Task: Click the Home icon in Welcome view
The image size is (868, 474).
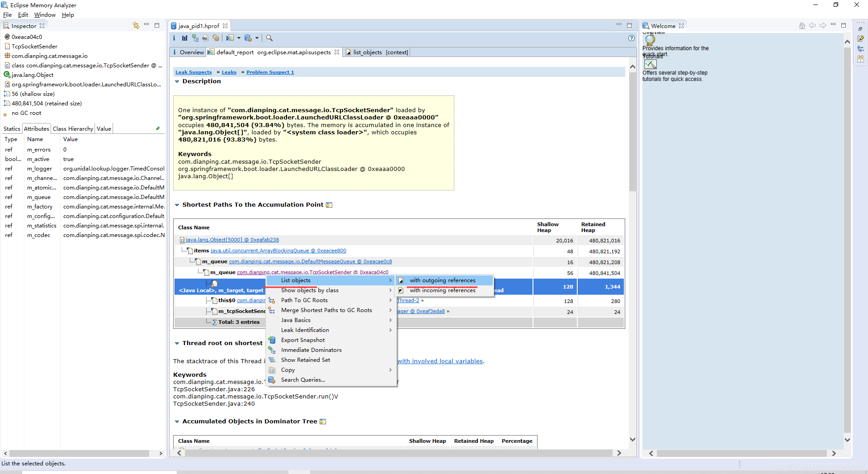Action: pyautogui.click(x=802, y=26)
